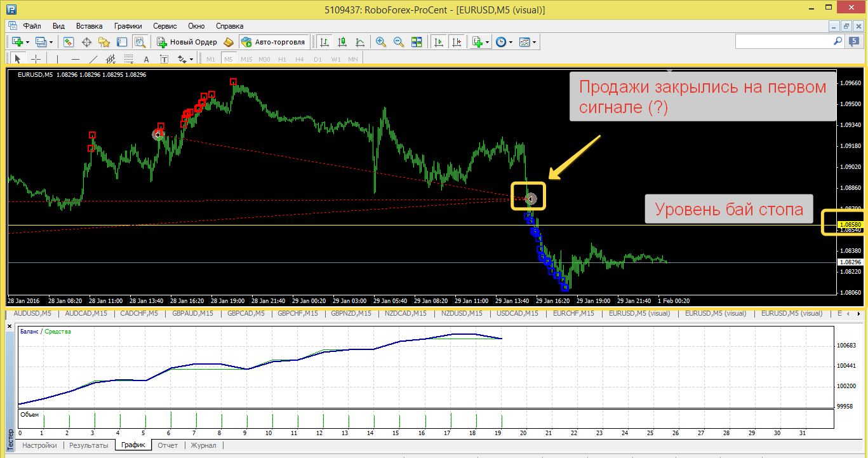The height and width of the screenshot is (458, 868).
Task: Open the GBPAUD,M5 chart tab
Action: 193,313
